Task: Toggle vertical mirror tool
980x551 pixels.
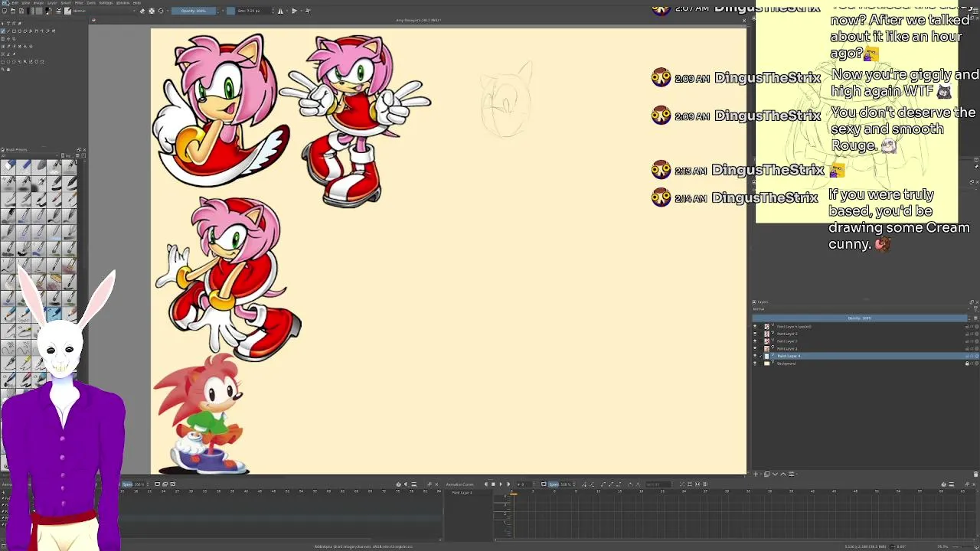Action: pos(294,11)
